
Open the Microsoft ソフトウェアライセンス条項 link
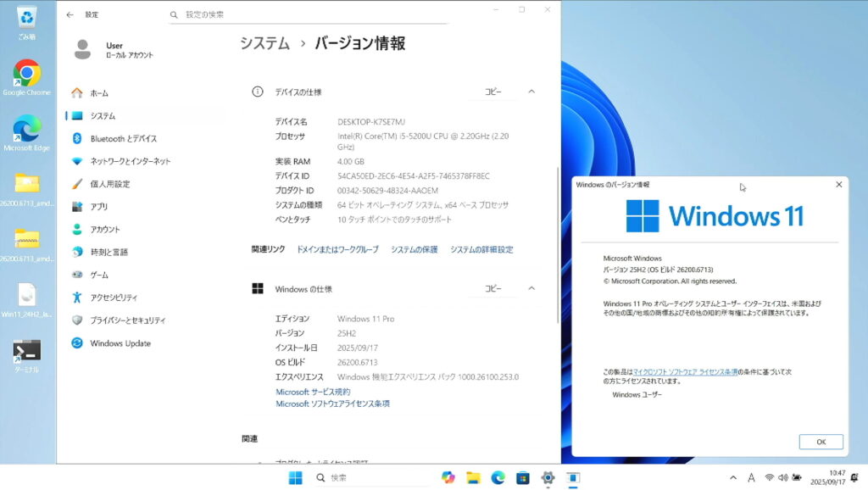(332, 404)
